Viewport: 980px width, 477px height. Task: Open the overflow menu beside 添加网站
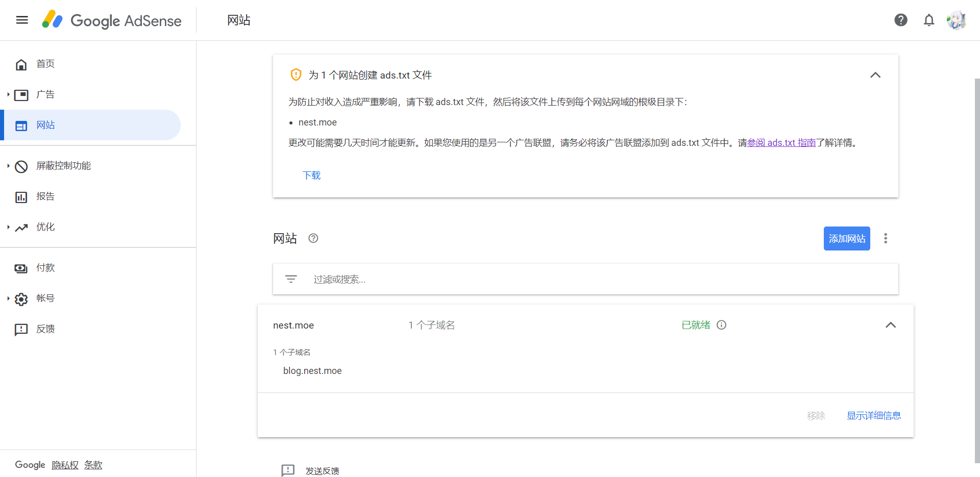pos(886,238)
